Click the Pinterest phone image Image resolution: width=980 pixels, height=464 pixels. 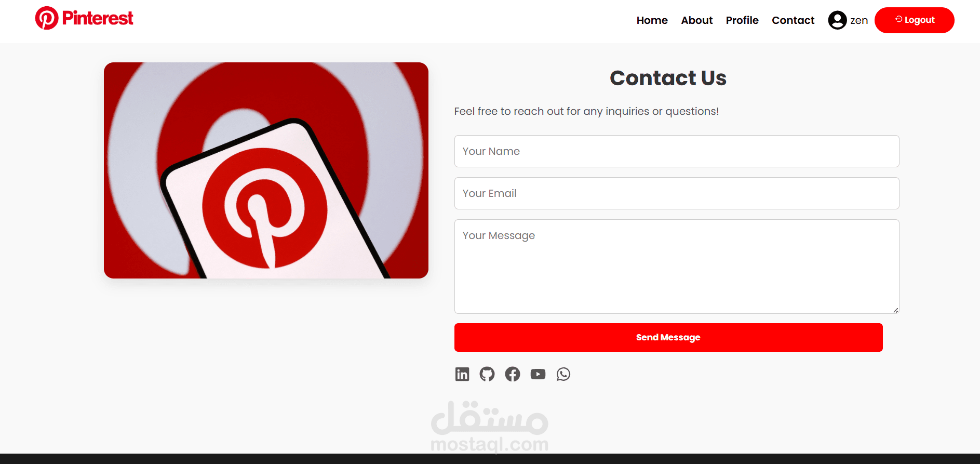[x=266, y=170]
